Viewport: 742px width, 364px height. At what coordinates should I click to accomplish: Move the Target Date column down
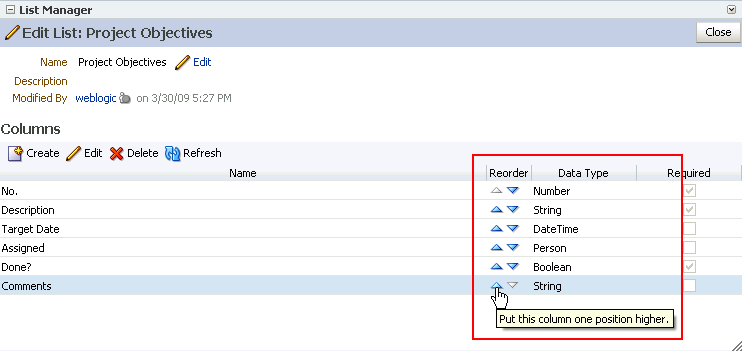click(x=512, y=228)
